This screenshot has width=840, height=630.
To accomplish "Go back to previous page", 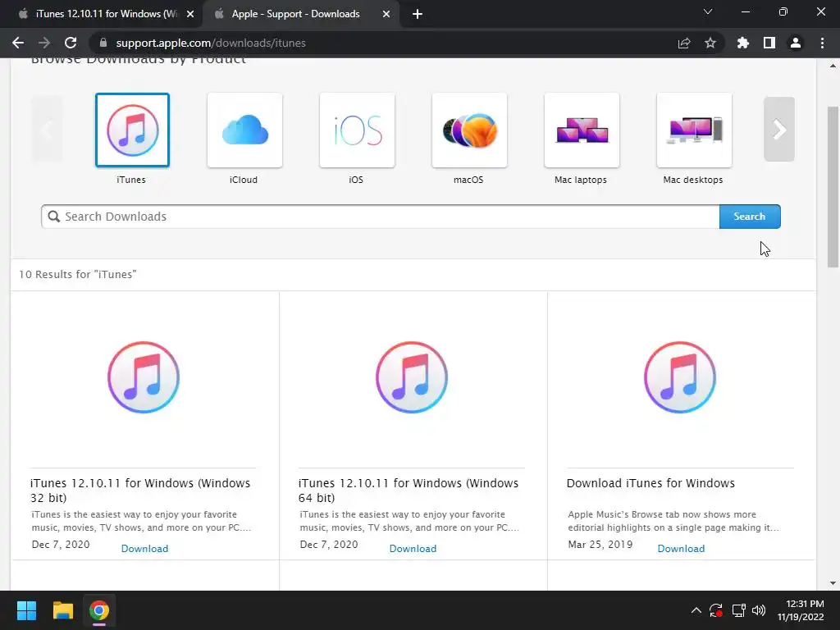I will click(18, 43).
